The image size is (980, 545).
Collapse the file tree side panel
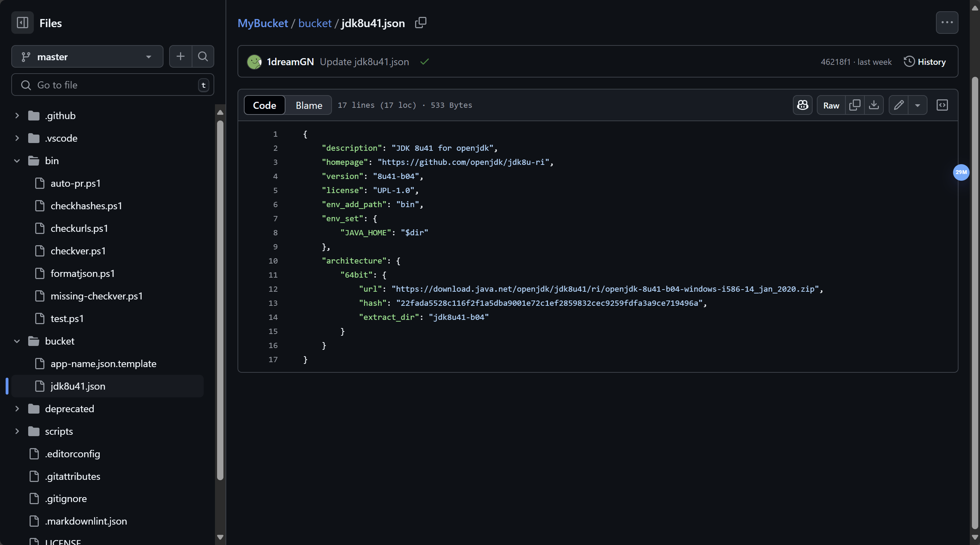[23, 23]
